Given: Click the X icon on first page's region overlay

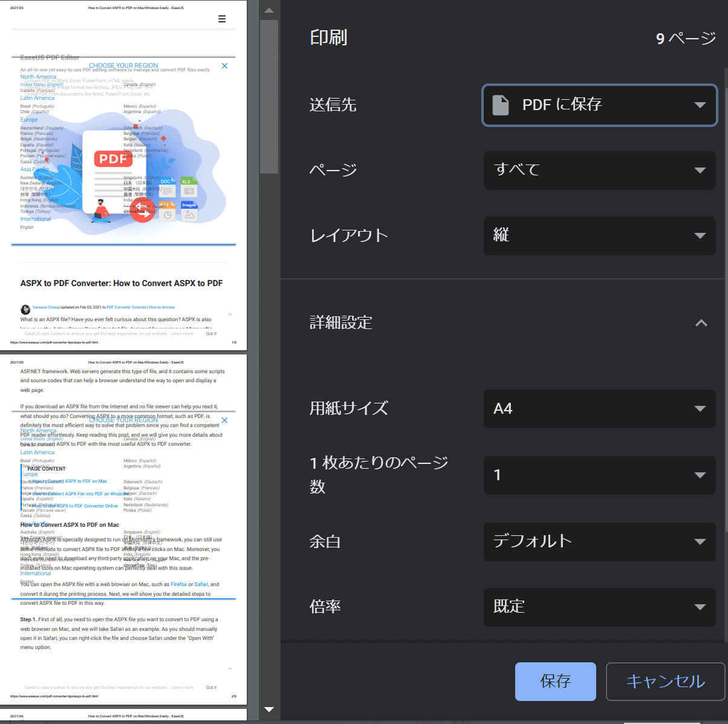Looking at the screenshot, I should point(224,66).
